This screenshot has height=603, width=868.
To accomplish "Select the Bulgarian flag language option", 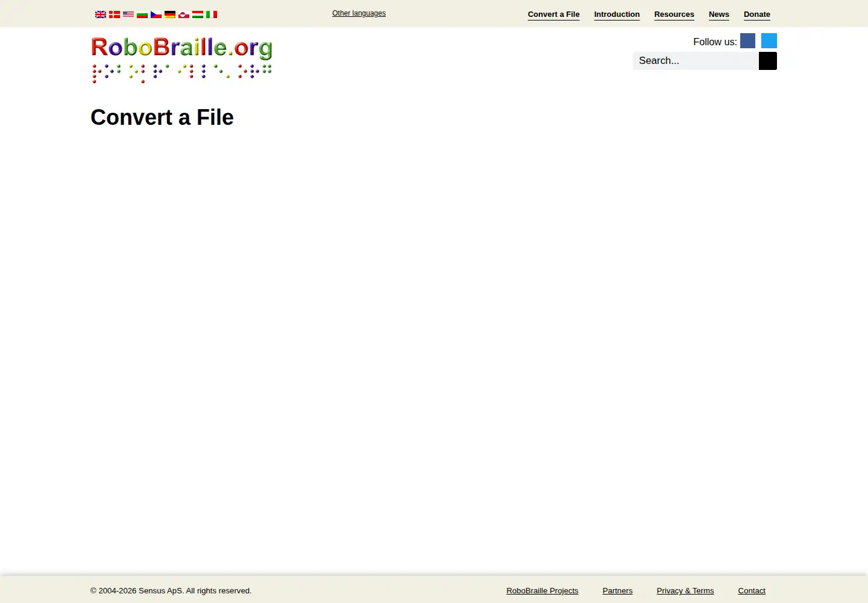I will tap(142, 14).
